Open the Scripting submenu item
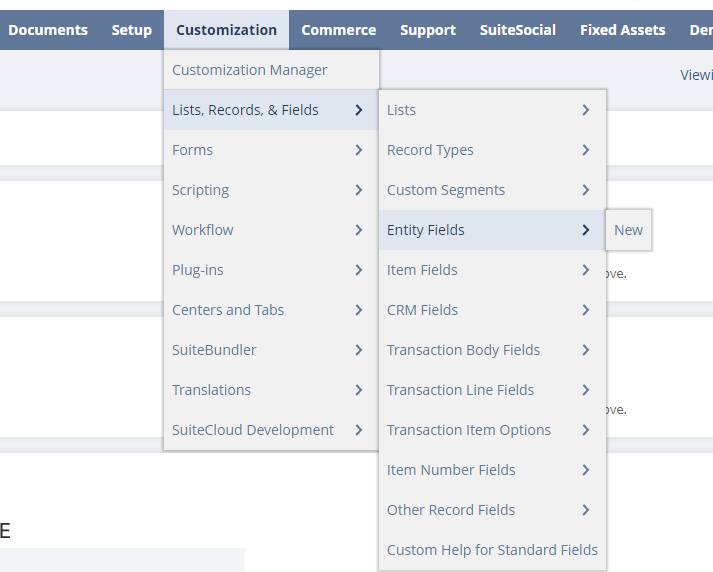Image resolution: width=713 pixels, height=572 pixels. click(x=271, y=190)
